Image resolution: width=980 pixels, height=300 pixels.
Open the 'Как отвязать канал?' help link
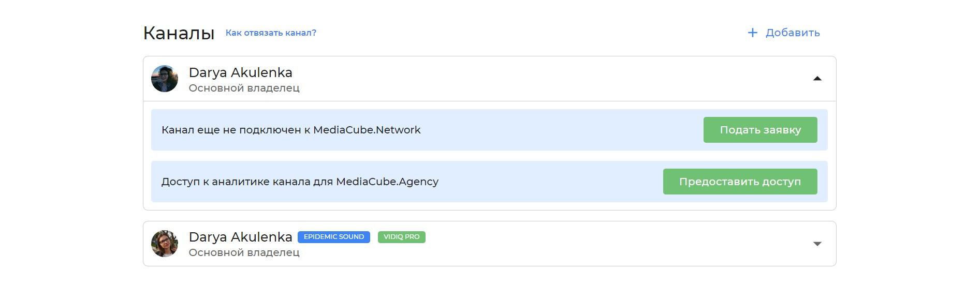271,33
